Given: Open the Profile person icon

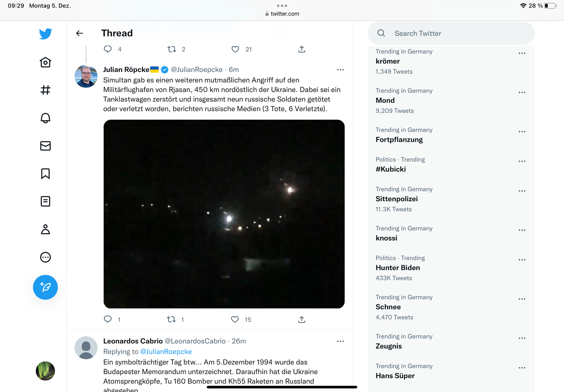Looking at the screenshot, I should (45, 229).
